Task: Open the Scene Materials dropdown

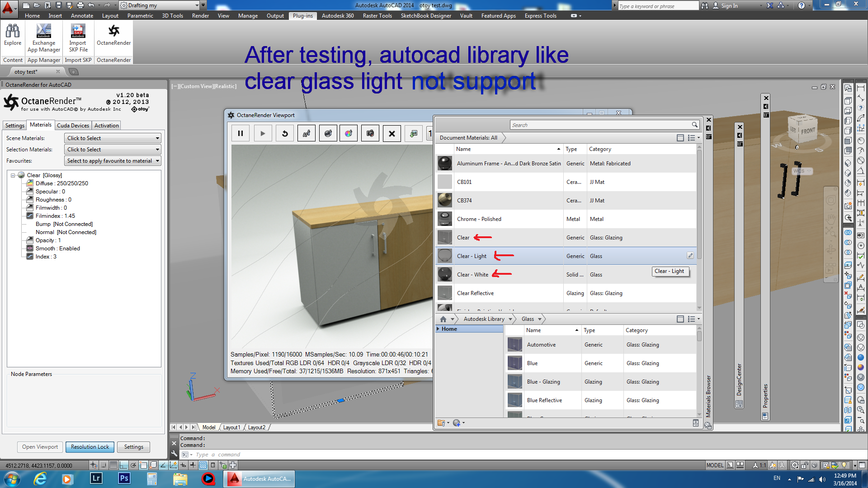Action: tap(113, 138)
